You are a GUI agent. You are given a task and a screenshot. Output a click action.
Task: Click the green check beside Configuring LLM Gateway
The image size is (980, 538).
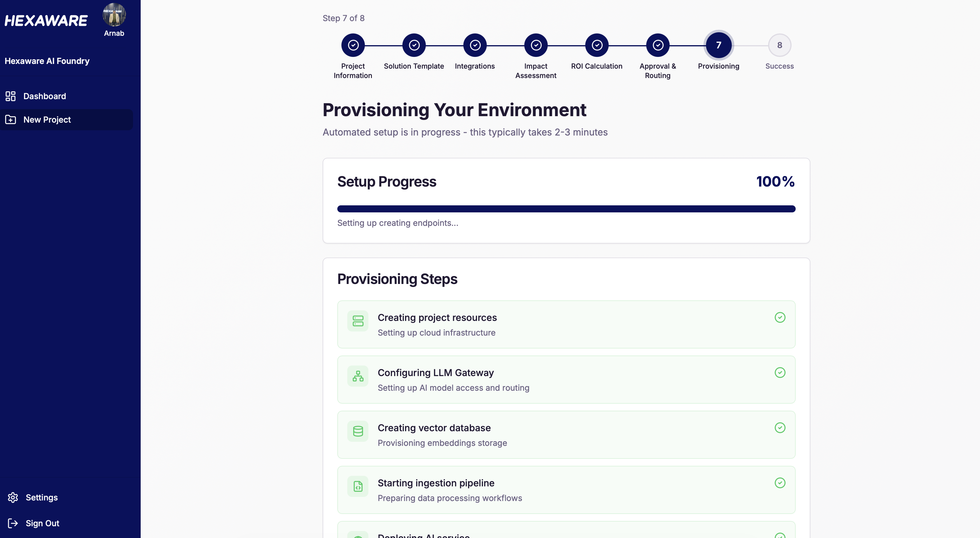click(x=780, y=372)
